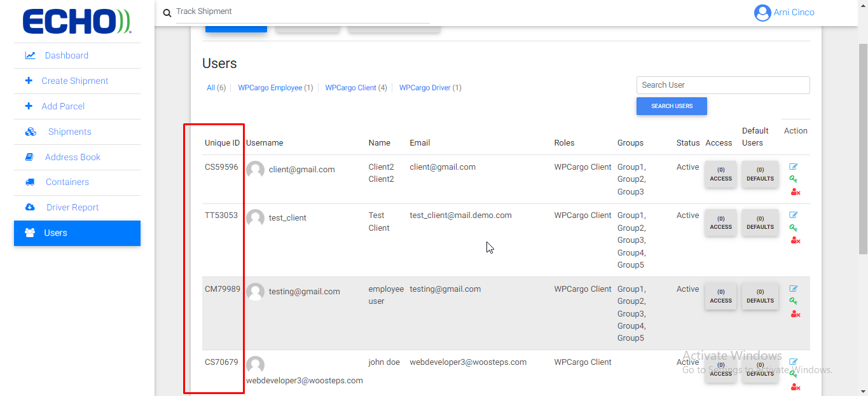The image size is (868, 396).
Task: Click the john doe row avatar
Action: (256, 365)
